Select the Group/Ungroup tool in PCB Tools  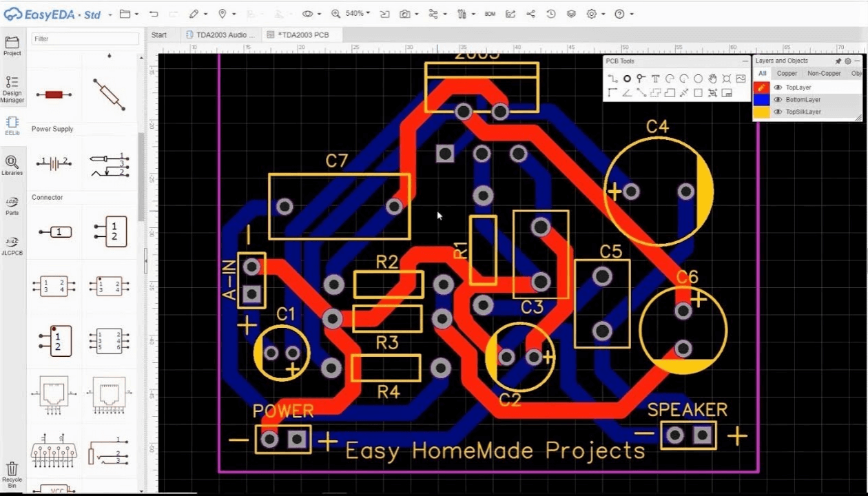712,93
